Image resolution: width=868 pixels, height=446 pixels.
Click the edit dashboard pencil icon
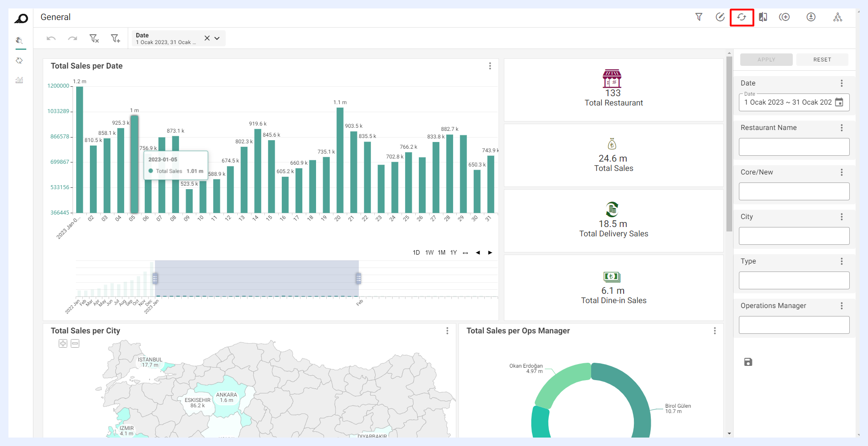[x=720, y=17]
